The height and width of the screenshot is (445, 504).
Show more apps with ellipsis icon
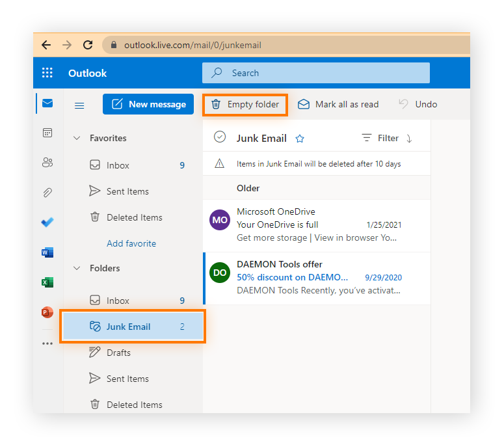47,344
